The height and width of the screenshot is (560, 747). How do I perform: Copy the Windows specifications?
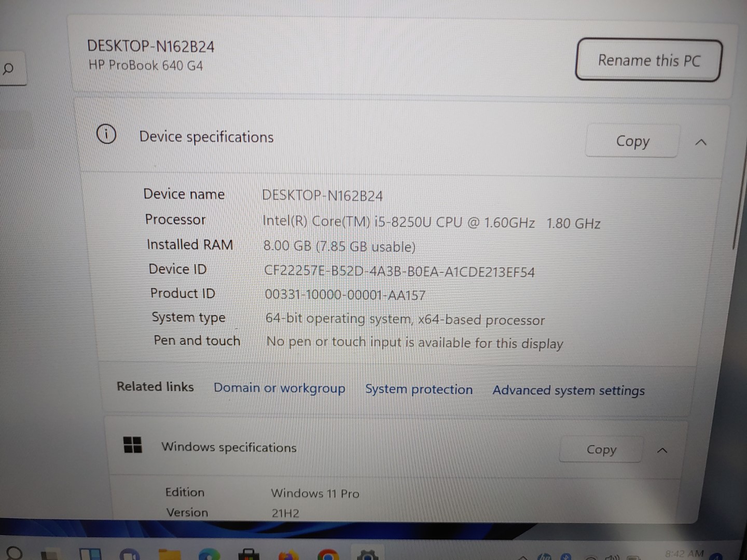click(x=601, y=449)
